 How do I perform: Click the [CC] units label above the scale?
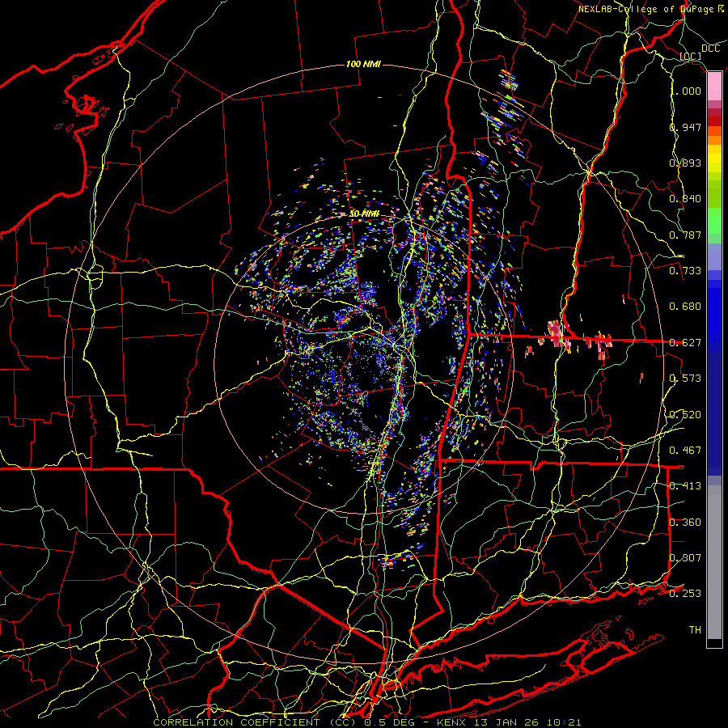coord(691,57)
